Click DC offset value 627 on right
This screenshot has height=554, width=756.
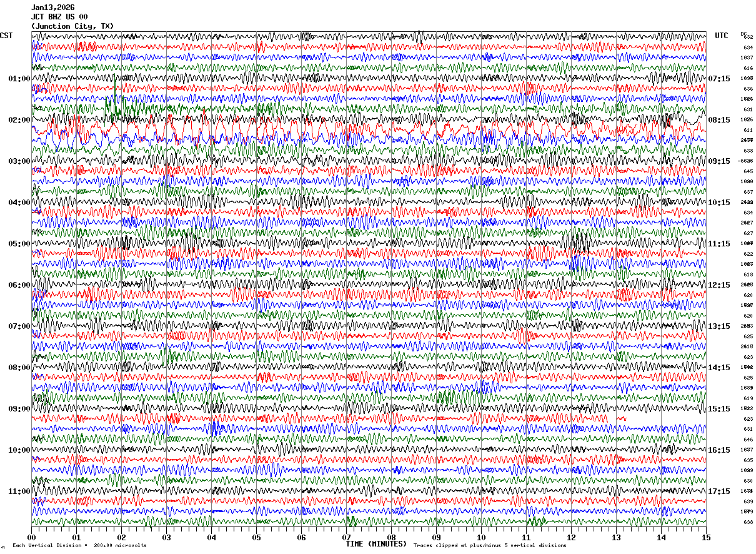click(x=748, y=233)
